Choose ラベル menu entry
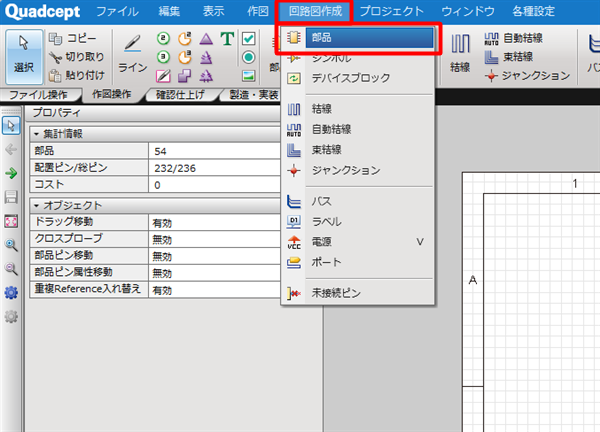Screen dimensions: 600x432 point(359,222)
